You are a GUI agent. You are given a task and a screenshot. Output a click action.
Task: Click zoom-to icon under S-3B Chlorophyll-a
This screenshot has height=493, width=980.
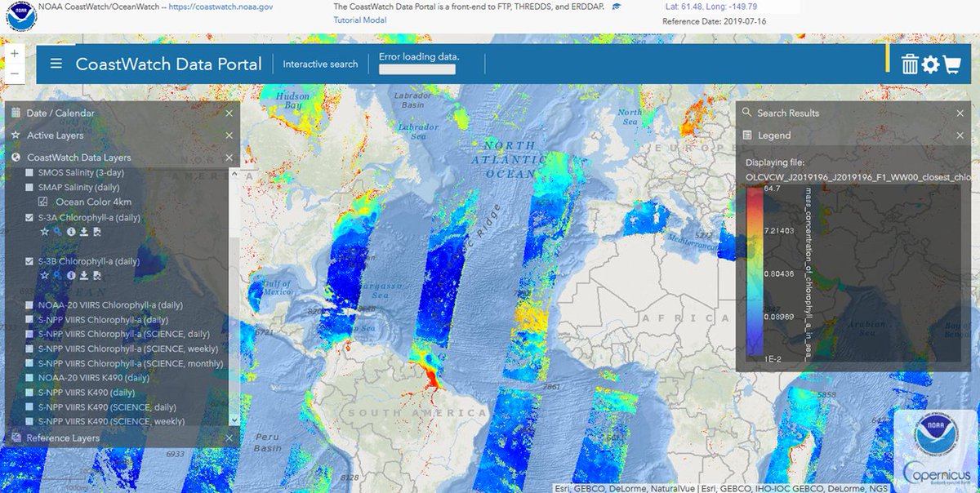[x=58, y=275]
